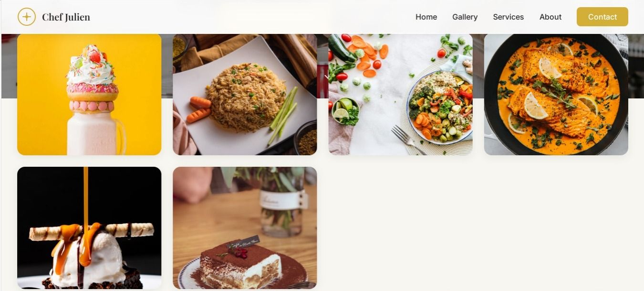644x291 pixels.
Task: Click the fork in the vegetable bowl photo
Action: click(x=408, y=140)
